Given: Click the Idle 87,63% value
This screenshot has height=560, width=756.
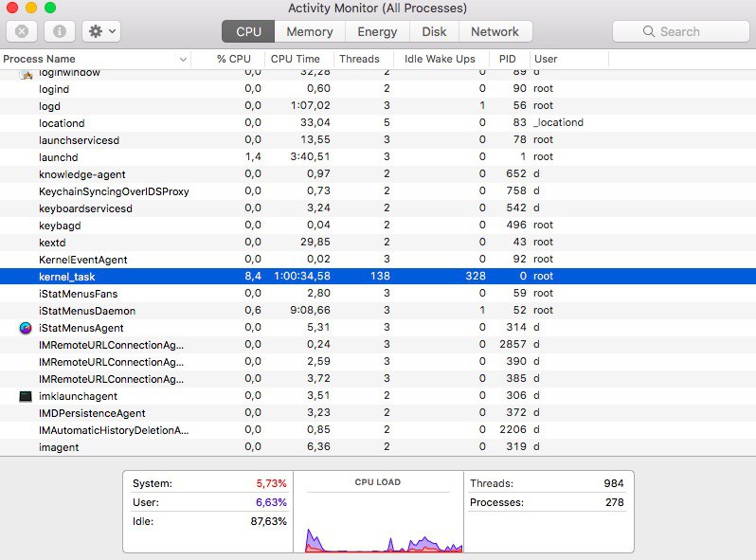Looking at the screenshot, I should pyautogui.click(x=268, y=521).
